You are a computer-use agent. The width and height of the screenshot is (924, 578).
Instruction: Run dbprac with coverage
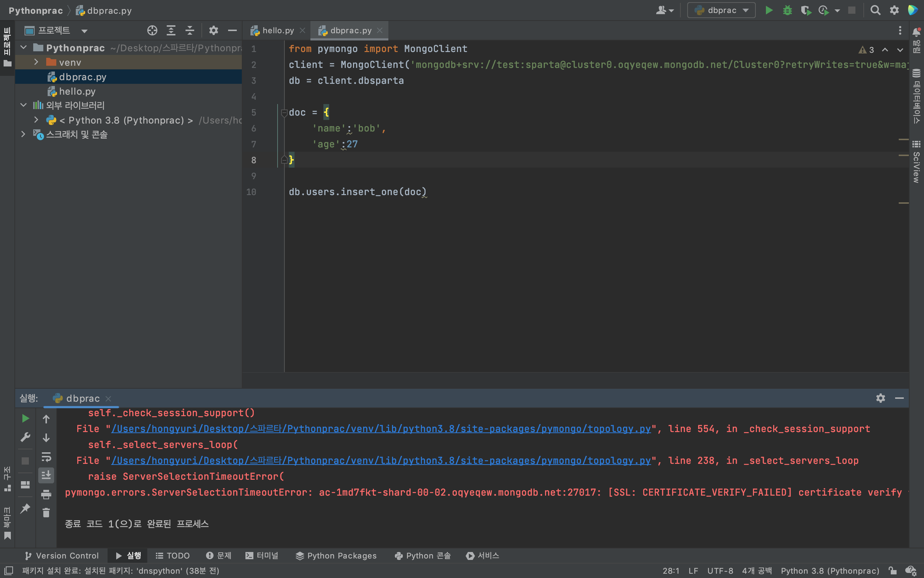806,10
